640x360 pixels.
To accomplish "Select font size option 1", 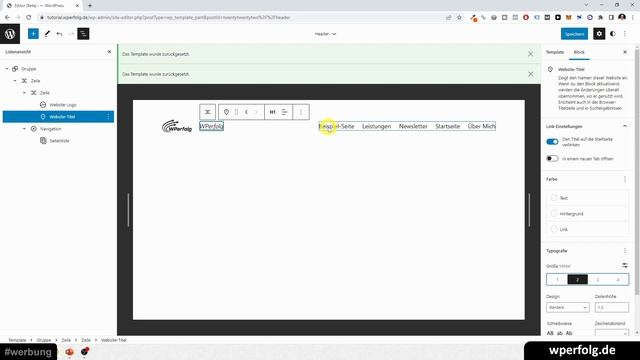I will [x=557, y=280].
